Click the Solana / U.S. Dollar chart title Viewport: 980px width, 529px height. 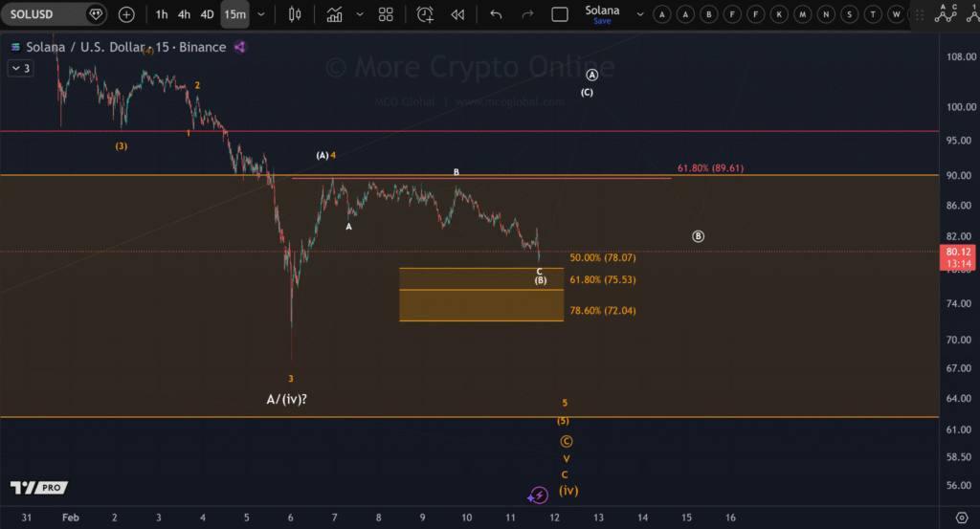(x=125, y=47)
